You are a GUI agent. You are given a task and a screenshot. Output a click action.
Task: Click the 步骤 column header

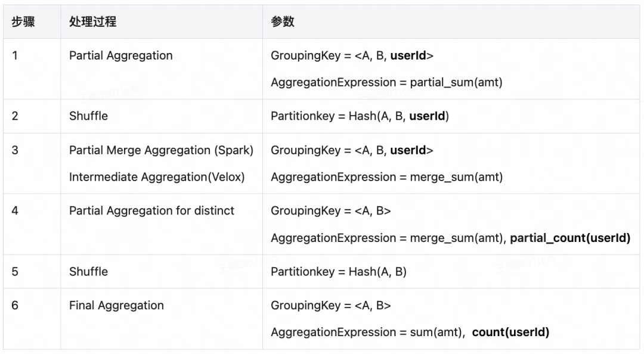[23, 22]
